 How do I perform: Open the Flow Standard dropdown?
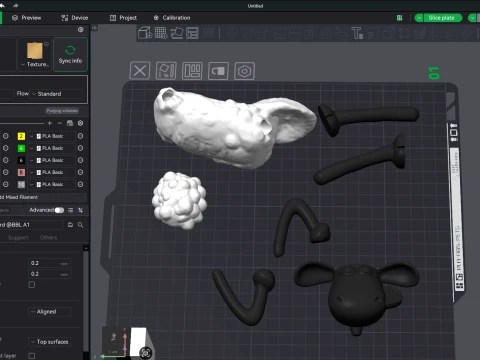tap(56, 94)
